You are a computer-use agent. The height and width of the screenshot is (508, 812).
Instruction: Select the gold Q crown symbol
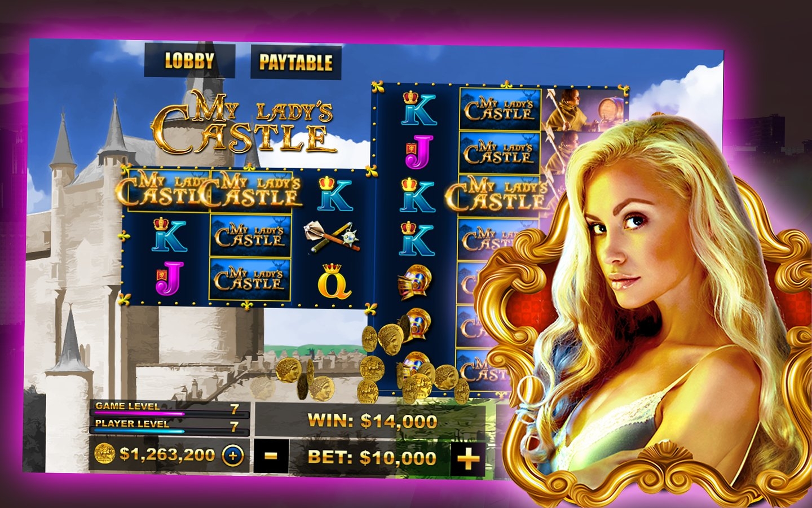pos(334,280)
